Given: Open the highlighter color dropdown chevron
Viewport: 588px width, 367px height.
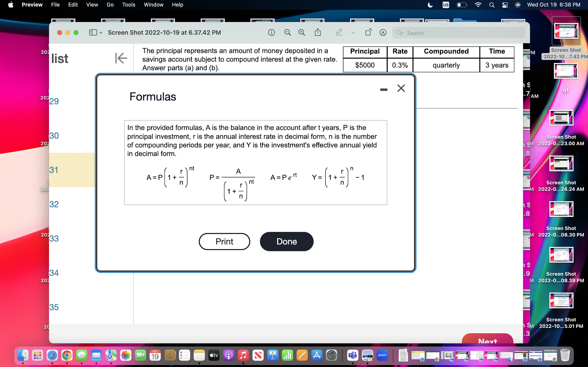Looking at the screenshot, I should tap(353, 33).
